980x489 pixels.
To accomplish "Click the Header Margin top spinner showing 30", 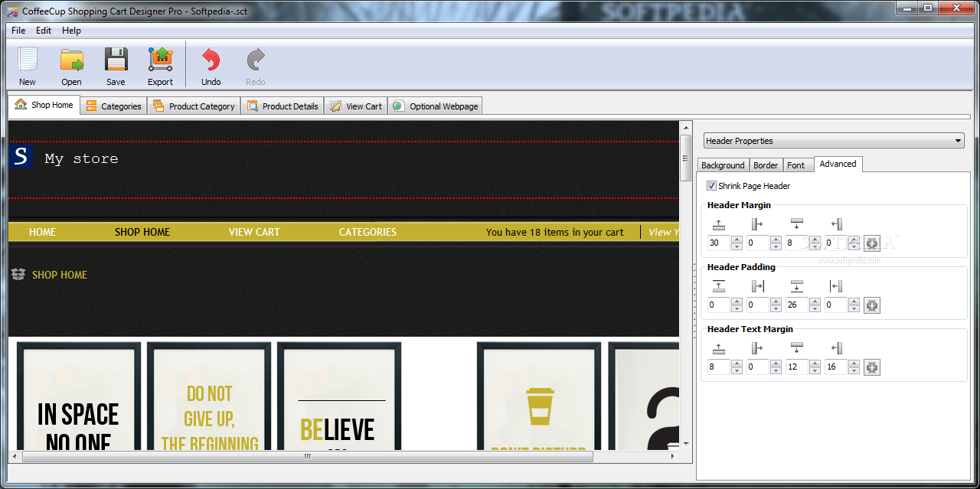I will [x=725, y=243].
